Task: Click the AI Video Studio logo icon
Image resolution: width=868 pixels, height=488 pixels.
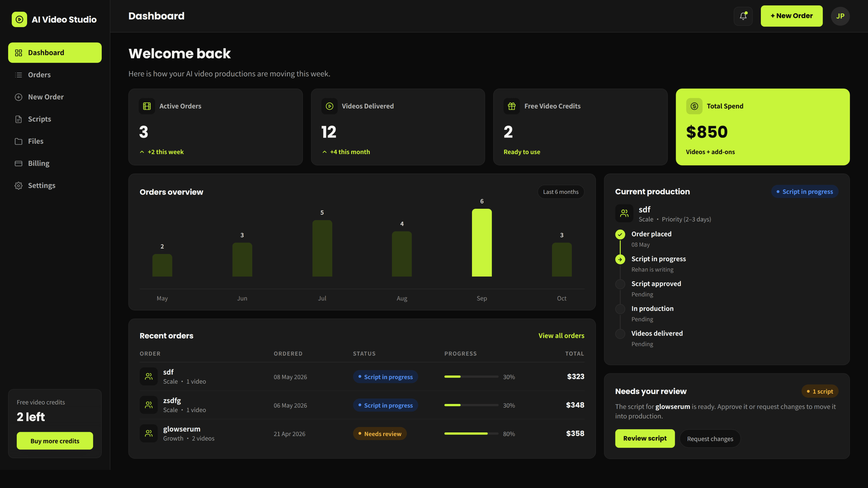Action: tap(19, 20)
